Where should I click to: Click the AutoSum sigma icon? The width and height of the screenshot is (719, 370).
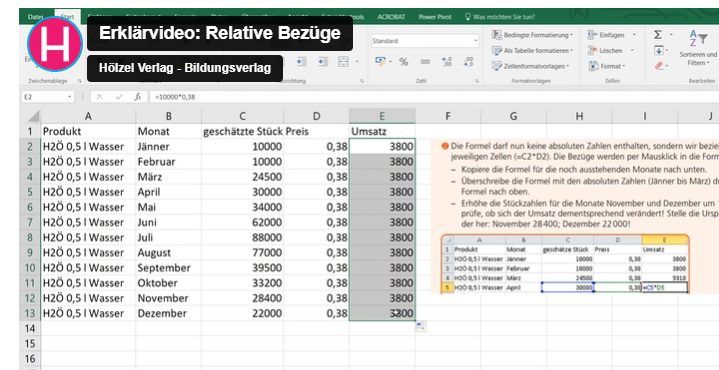658,35
